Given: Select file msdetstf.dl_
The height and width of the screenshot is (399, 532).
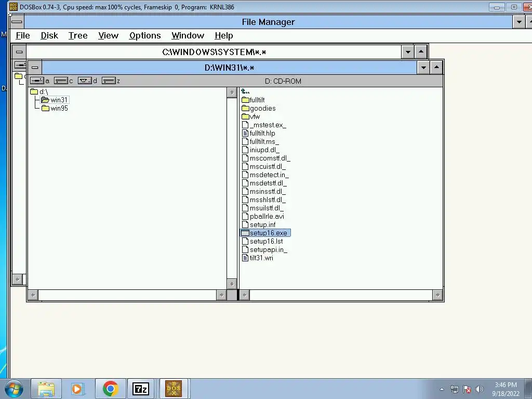Looking at the screenshot, I should (x=264, y=183).
